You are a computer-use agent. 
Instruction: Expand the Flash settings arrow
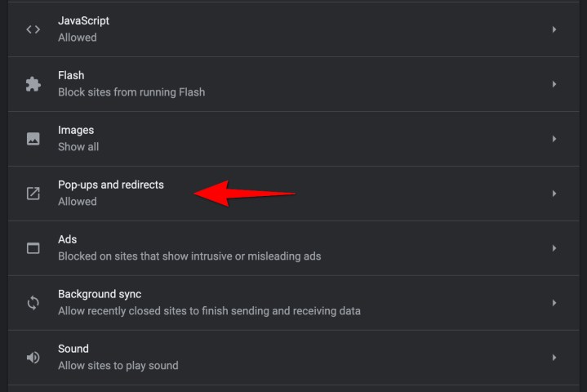click(554, 84)
